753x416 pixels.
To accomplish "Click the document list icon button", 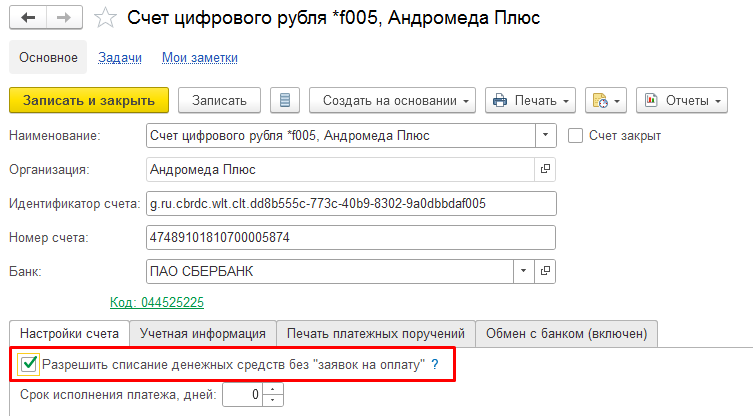I will coord(285,100).
